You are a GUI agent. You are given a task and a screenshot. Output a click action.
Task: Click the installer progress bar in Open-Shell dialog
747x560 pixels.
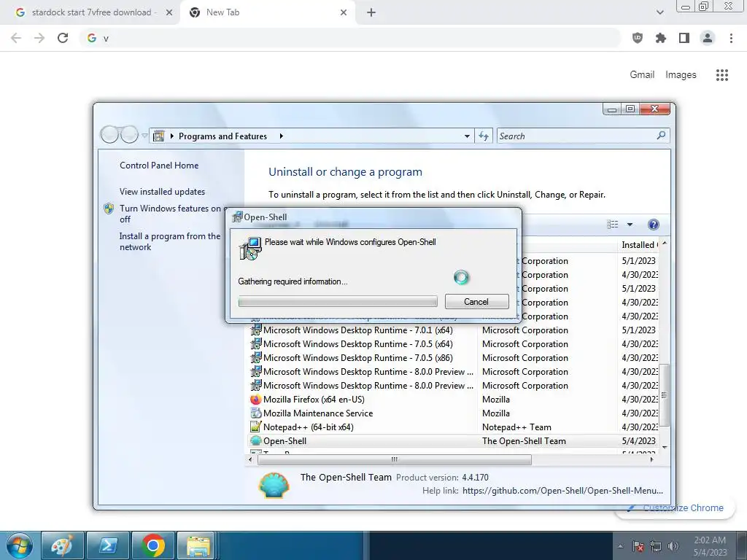[x=338, y=301]
